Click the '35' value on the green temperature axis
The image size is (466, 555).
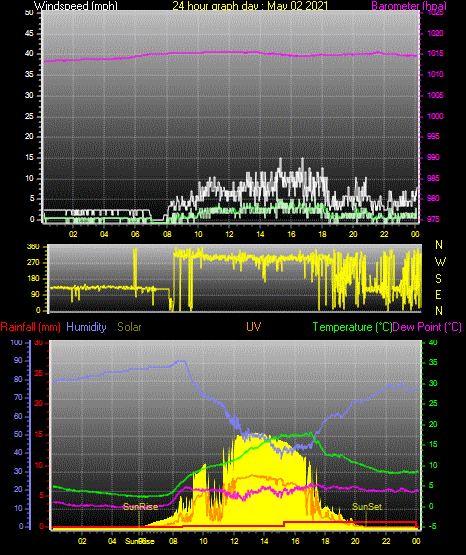pyautogui.click(x=433, y=362)
